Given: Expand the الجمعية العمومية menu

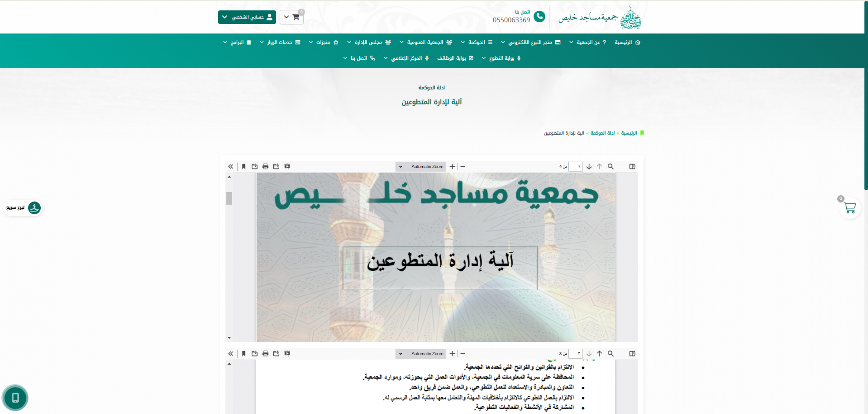Looking at the screenshot, I should coord(426,42).
